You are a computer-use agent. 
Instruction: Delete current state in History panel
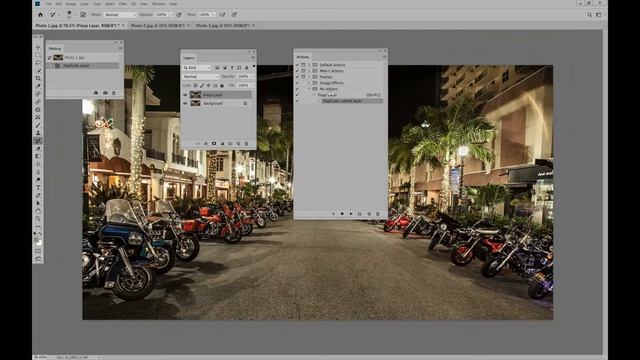114,93
